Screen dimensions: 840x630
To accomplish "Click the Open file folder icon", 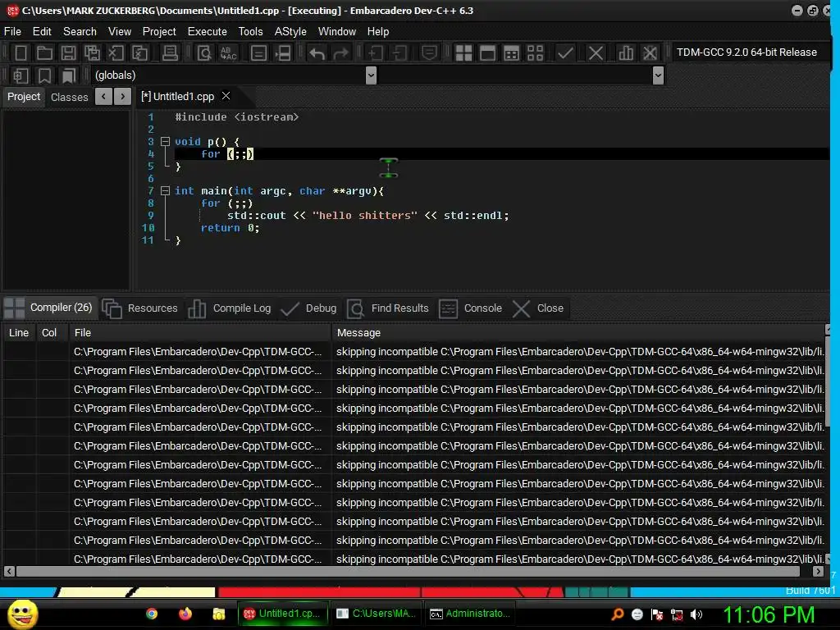I will (x=44, y=52).
